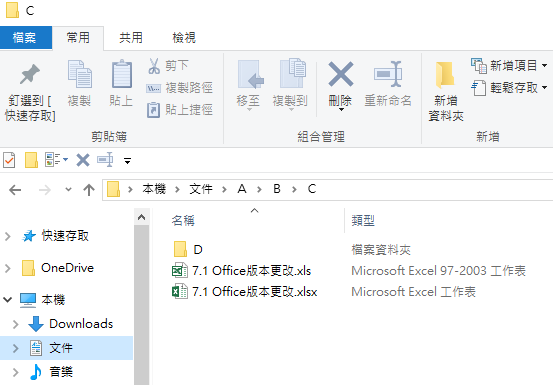Screen dimensions: 553x385
Task: Create 新增資料夾 (New folder) from ribbon
Action: tap(445, 91)
